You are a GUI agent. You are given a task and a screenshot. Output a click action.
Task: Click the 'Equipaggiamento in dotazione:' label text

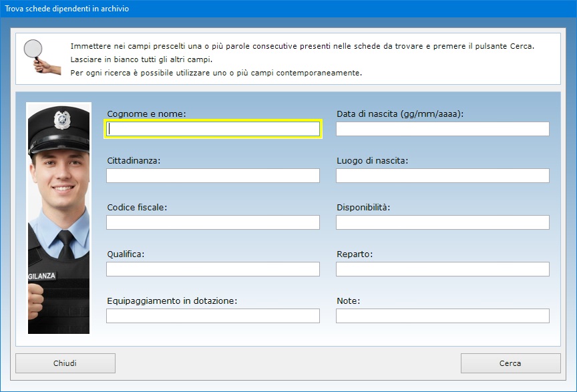pos(172,301)
